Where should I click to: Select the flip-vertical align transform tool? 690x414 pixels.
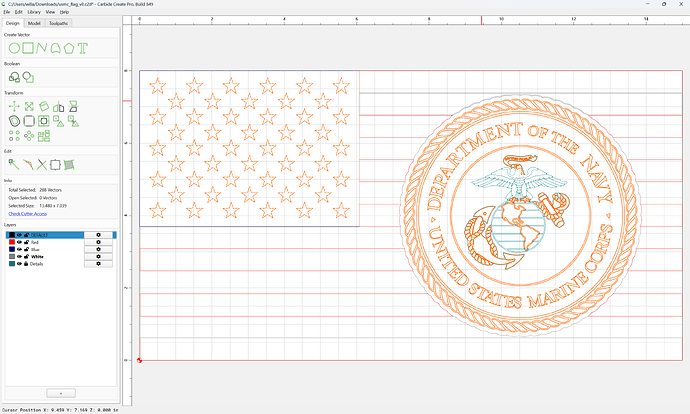pos(73,106)
